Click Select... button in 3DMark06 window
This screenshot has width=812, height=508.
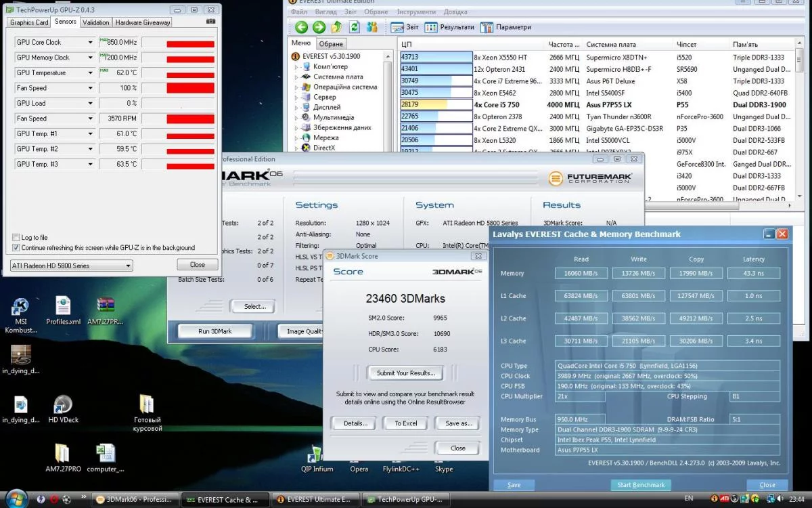coord(254,307)
